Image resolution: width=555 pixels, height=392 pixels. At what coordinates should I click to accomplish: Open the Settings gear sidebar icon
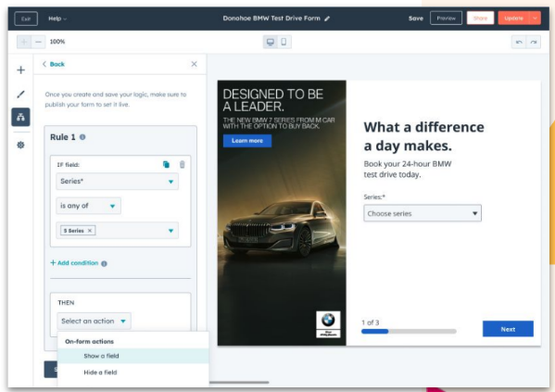(x=21, y=145)
